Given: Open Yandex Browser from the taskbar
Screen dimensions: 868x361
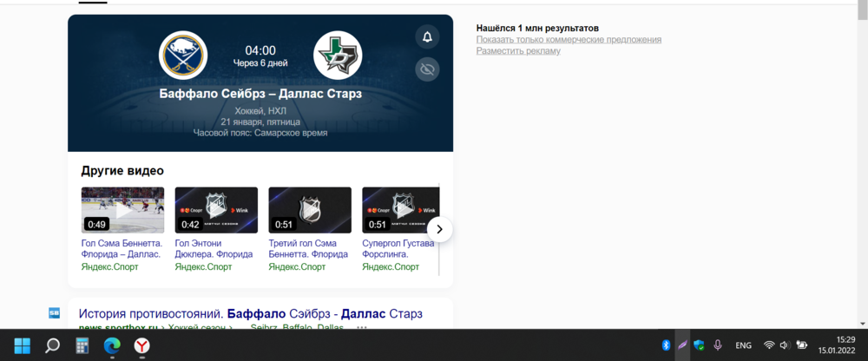Looking at the screenshot, I should pos(142,345).
